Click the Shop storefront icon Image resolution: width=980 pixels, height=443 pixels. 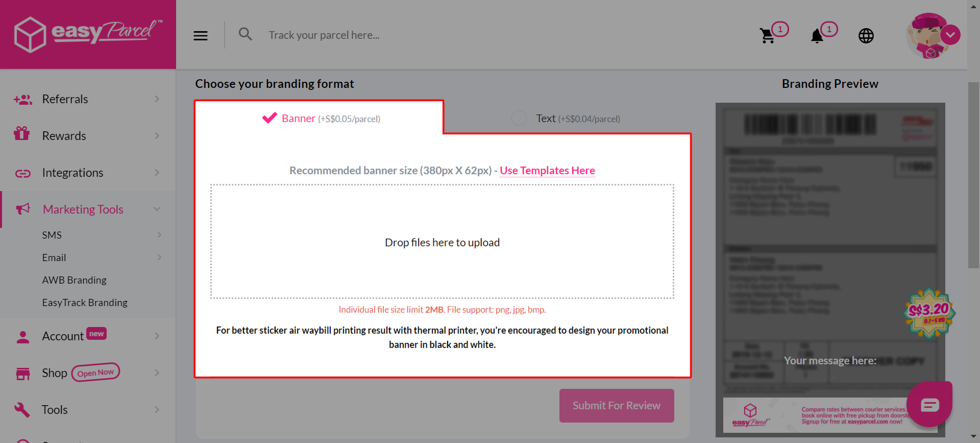(23, 374)
